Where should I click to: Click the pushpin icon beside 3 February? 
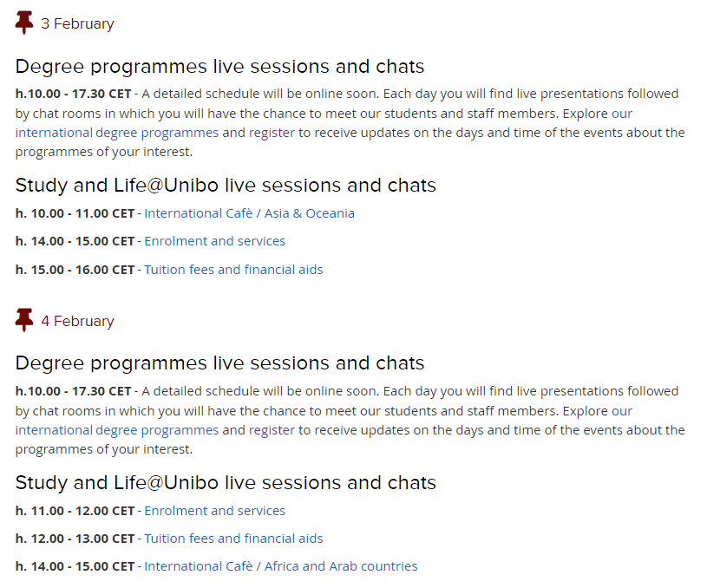pyautogui.click(x=24, y=23)
